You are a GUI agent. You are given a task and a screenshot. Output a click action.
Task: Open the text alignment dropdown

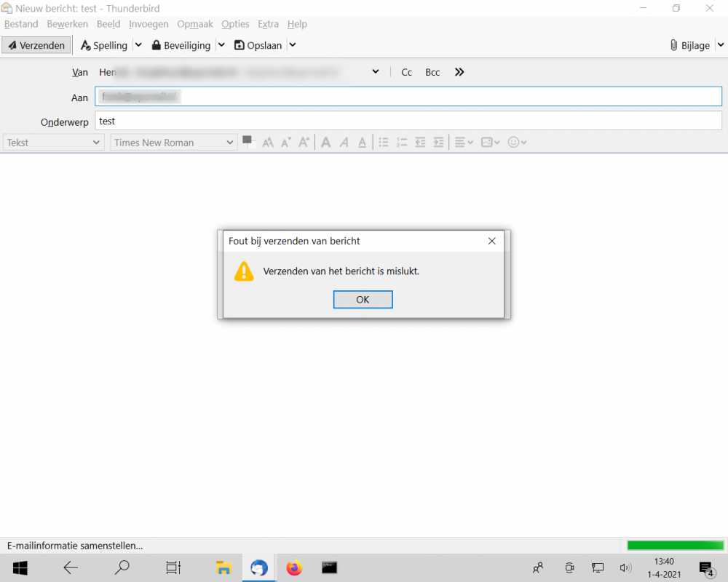click(x=463, y=143)
